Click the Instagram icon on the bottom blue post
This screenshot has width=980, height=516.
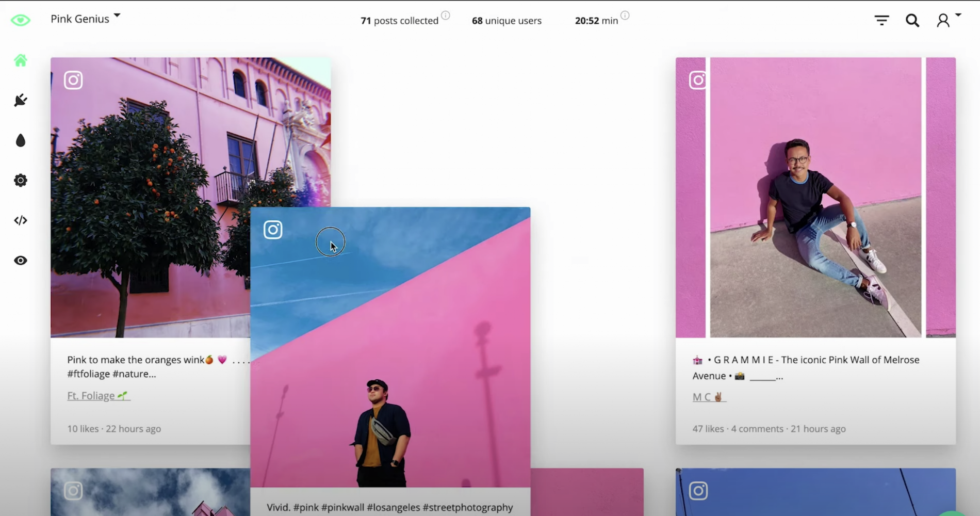tap(698, 491)
